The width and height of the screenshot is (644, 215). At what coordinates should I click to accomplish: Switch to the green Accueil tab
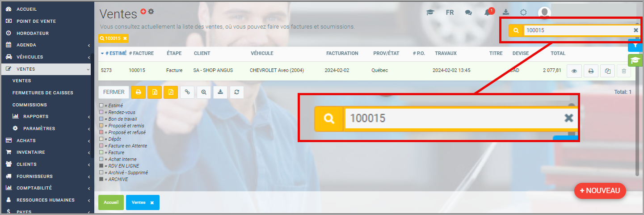(x=111, y=202)
